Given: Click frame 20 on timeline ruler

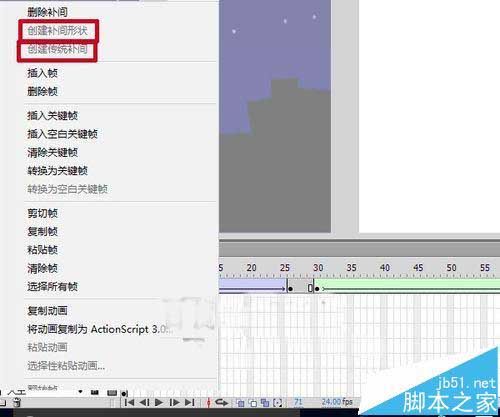Looking at the screenshot, I should pos(251,268).
